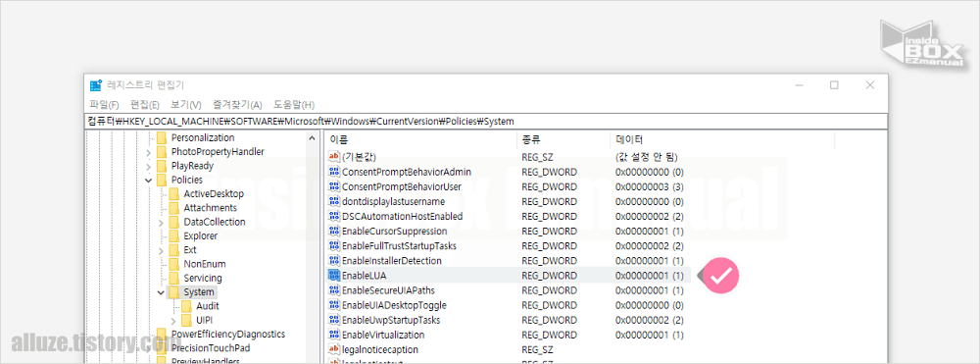The height and width of the screenshot is (364, 980).
Task: Click the Registry Editor title bar icon
Action: (x=96, y=85)
